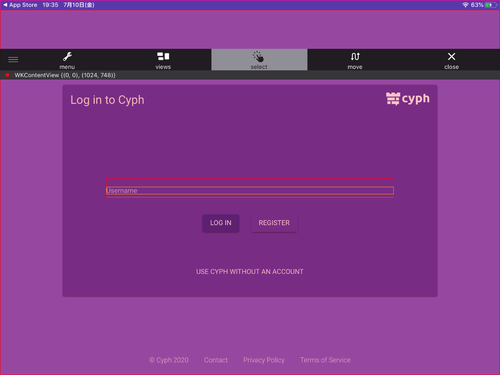Open the Terms of Service link
The width and height of the screenshot is (500, 375).
pyautogui.click(x=325, y=360)
